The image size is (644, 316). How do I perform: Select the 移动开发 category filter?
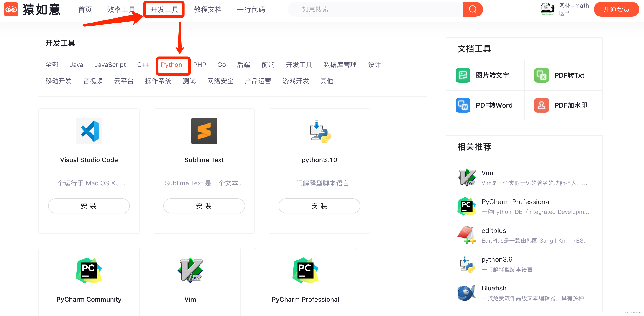tap(59, 81)
